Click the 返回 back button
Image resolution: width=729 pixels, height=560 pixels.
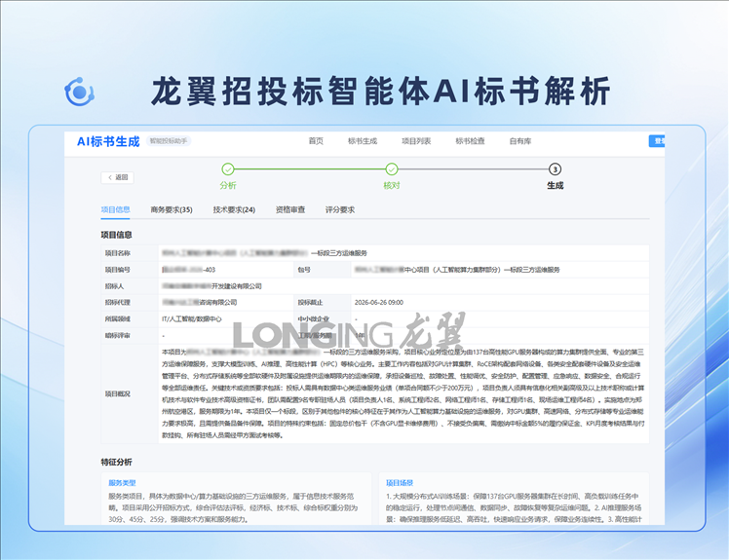click(117, 177)
